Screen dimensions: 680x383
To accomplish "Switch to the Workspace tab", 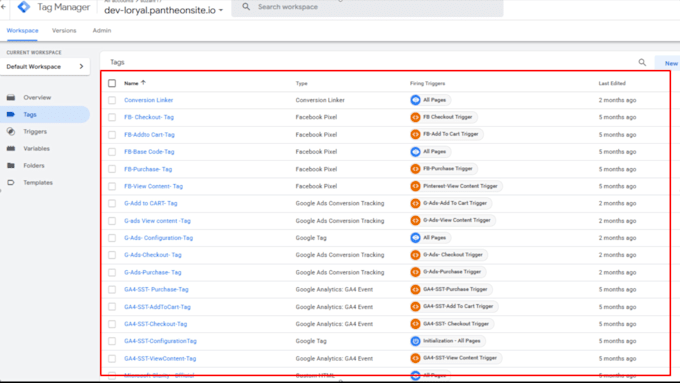I will 23,30.
